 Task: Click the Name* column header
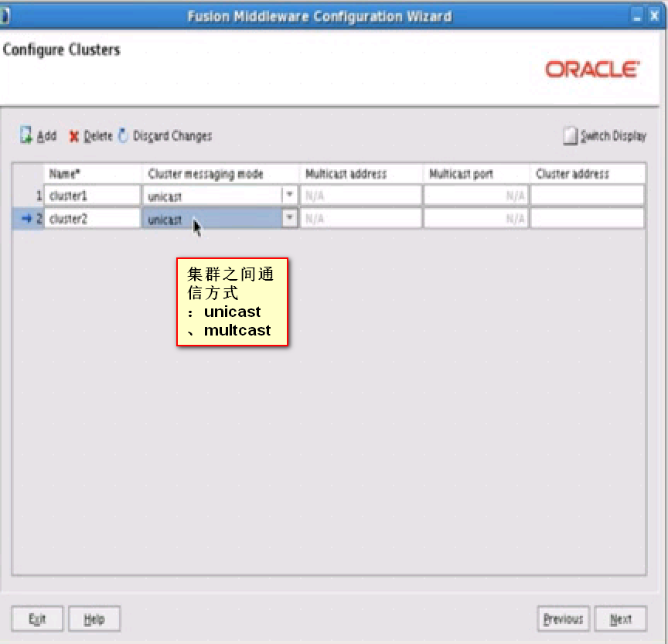point(92,174)
